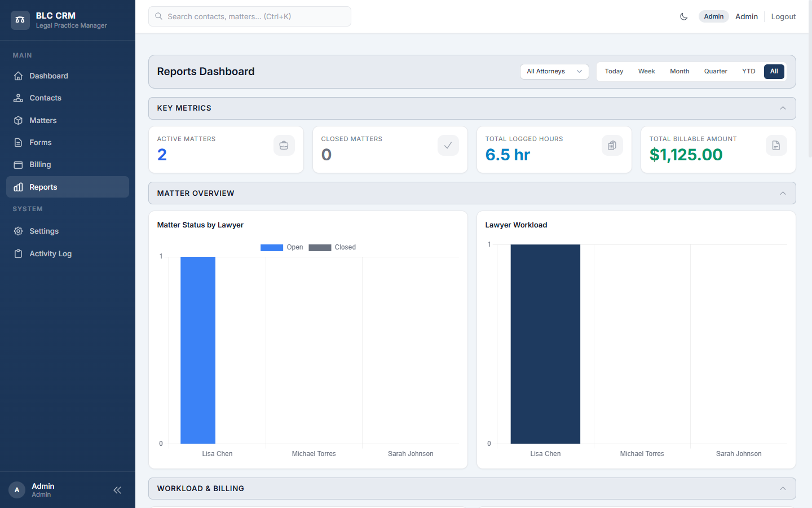The width and height of the screenshot is (812, 508).
Task: Click Lisa Chen's Open bar in Matter Status chart
Action: 198,350
